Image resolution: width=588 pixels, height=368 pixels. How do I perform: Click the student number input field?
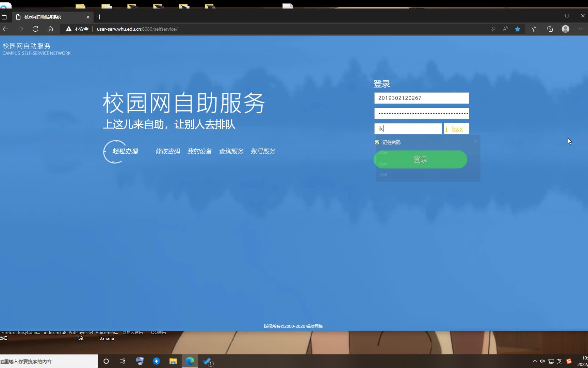422,98
